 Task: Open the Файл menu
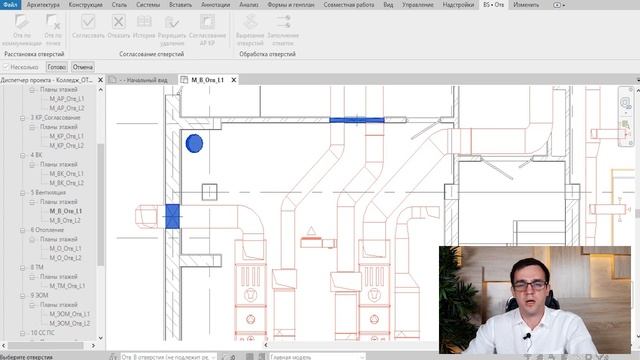coord(10,5)
